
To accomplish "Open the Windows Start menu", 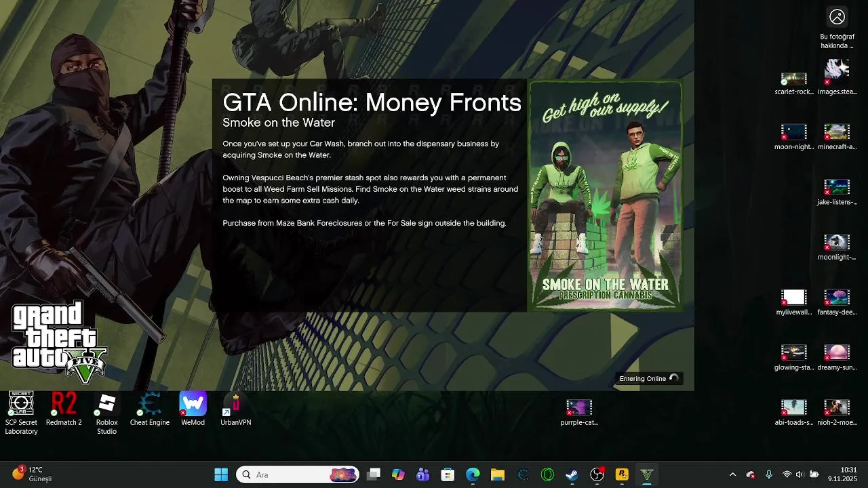I will [221, 474].
